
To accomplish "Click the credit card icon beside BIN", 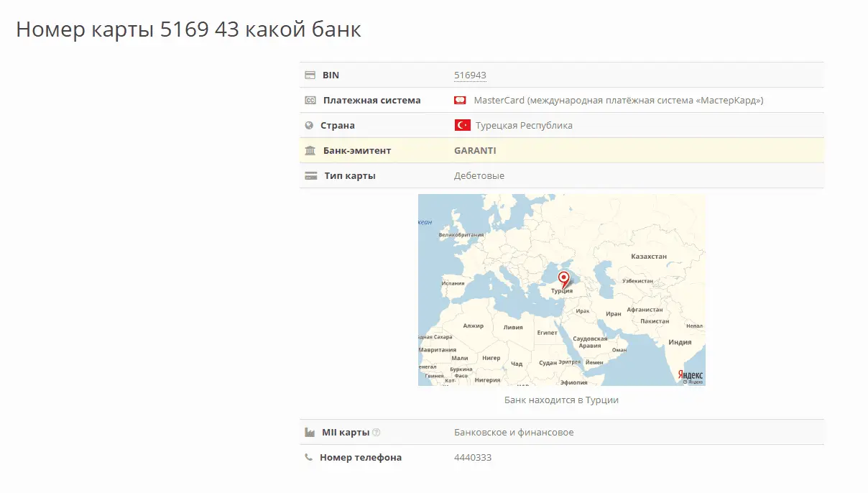I will (x=310, y=75).
